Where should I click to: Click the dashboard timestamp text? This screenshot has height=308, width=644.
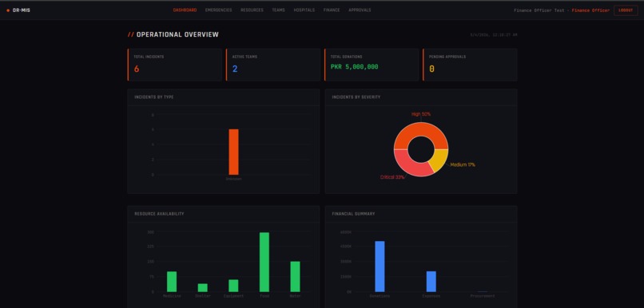coord(494,35)
